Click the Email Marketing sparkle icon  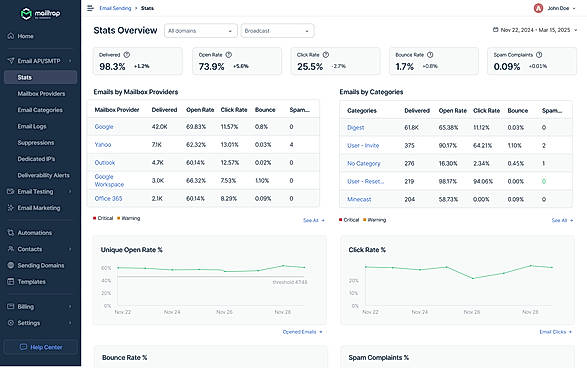click(x=10, y=208)
